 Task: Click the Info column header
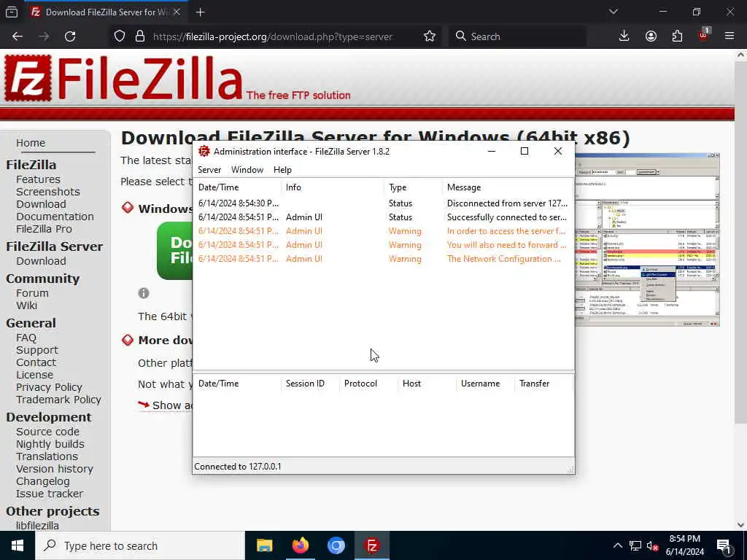tap(333, 187)
